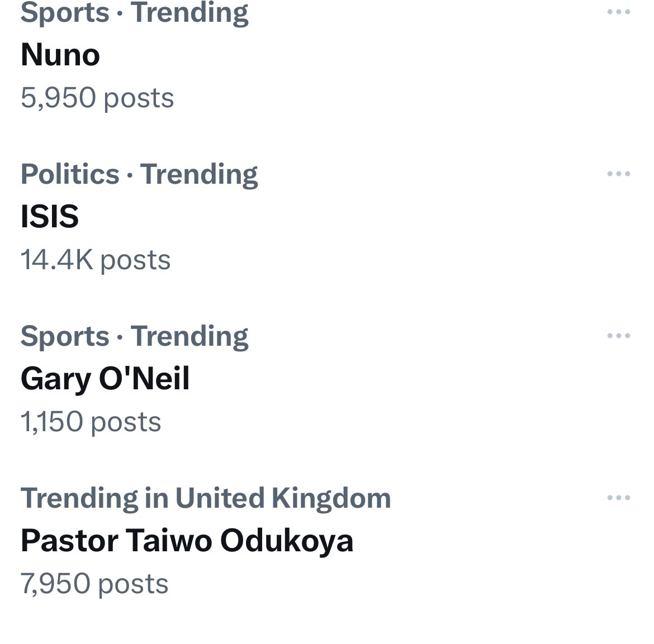
Task: Select the ISIS trending topic
Action: coord(50,217)
